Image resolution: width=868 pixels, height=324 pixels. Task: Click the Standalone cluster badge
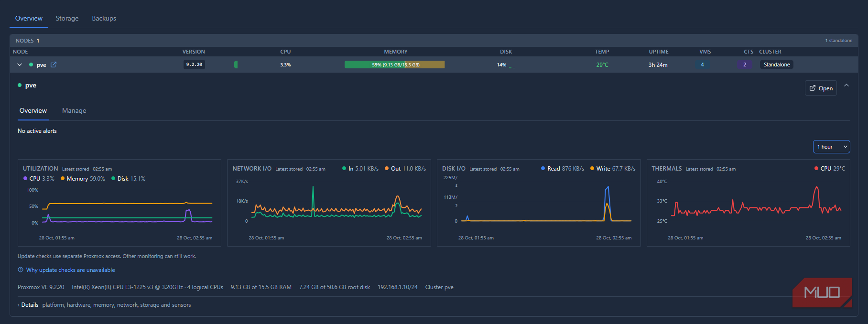click(777, 65)
